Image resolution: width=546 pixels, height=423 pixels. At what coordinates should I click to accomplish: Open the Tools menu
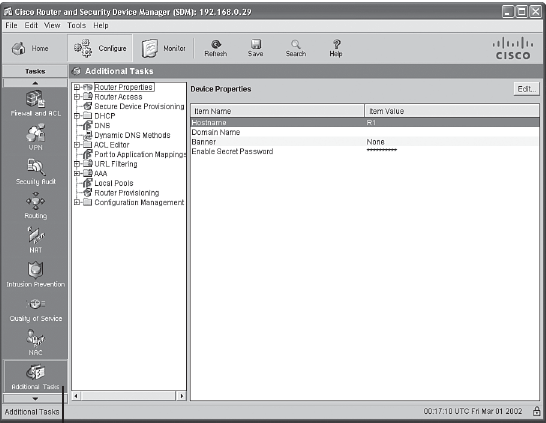tap(76, 25)
